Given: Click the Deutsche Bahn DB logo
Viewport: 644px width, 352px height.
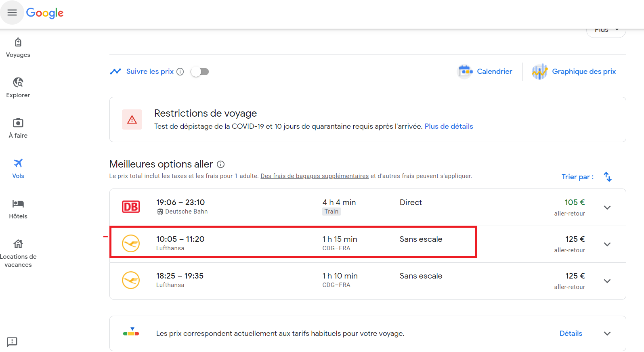Looking at the screenshot, I should click(x=131, y=207).
